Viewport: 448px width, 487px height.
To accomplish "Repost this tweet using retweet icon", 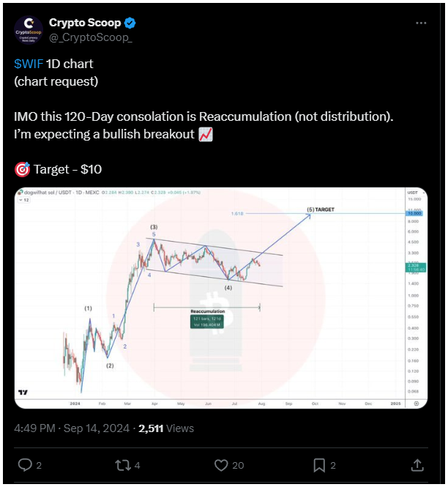I will pyautogui.click(x=123, y=465).
